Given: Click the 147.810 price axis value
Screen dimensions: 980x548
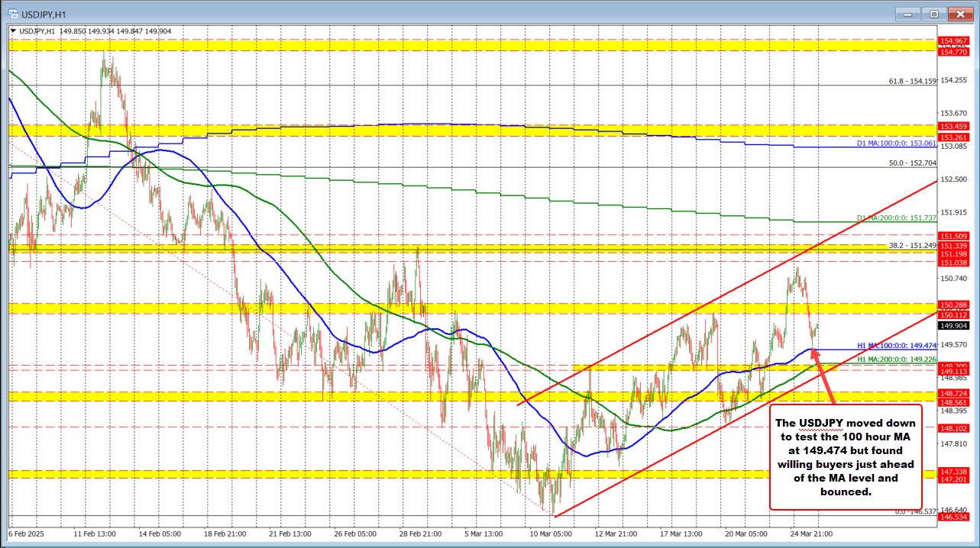Looking at the screenshot, I should [x=954, y=443].
